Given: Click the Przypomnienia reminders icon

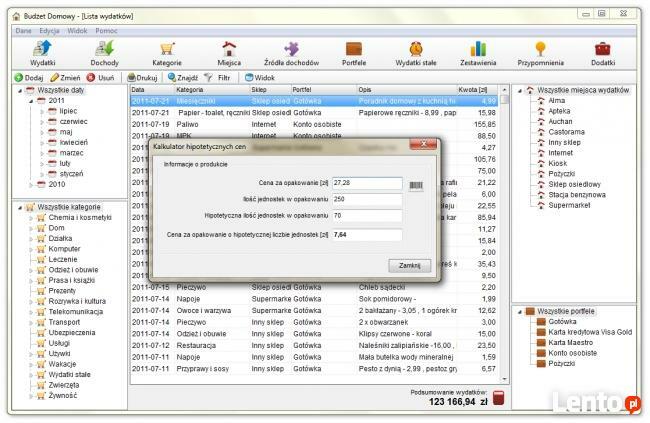Looking at the screenshot, I should (540, 53).
